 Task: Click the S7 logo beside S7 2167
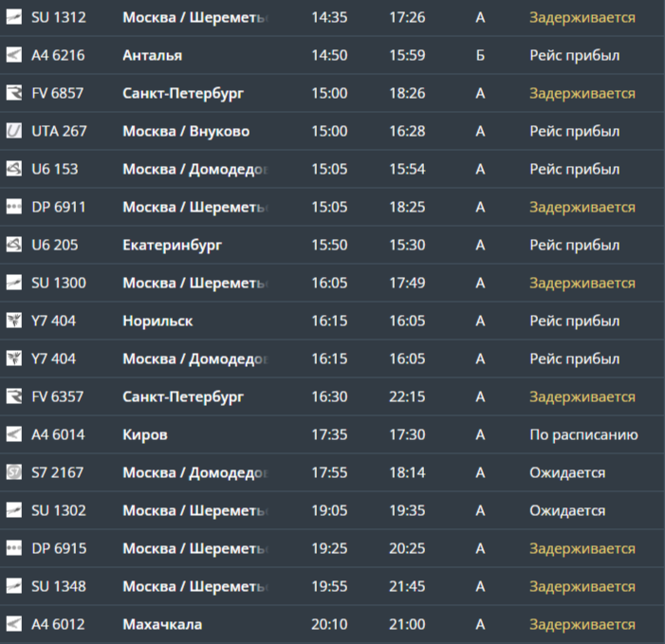tap(14, 472)
